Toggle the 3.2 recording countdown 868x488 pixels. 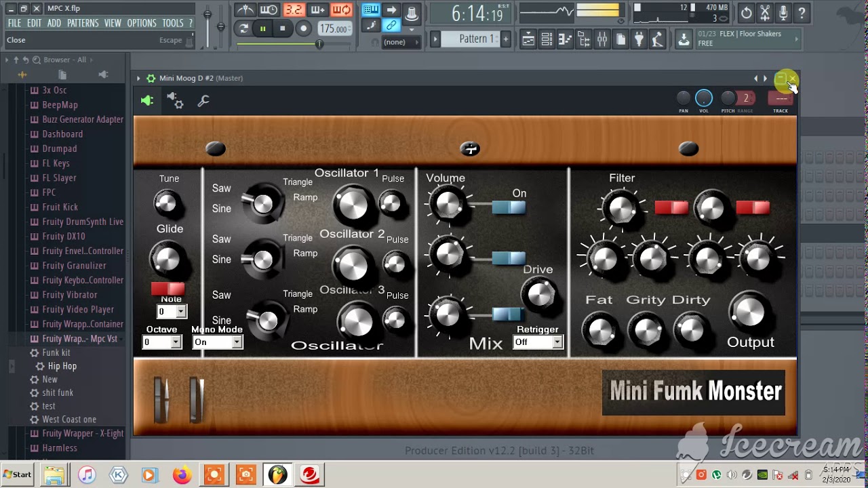294,10
